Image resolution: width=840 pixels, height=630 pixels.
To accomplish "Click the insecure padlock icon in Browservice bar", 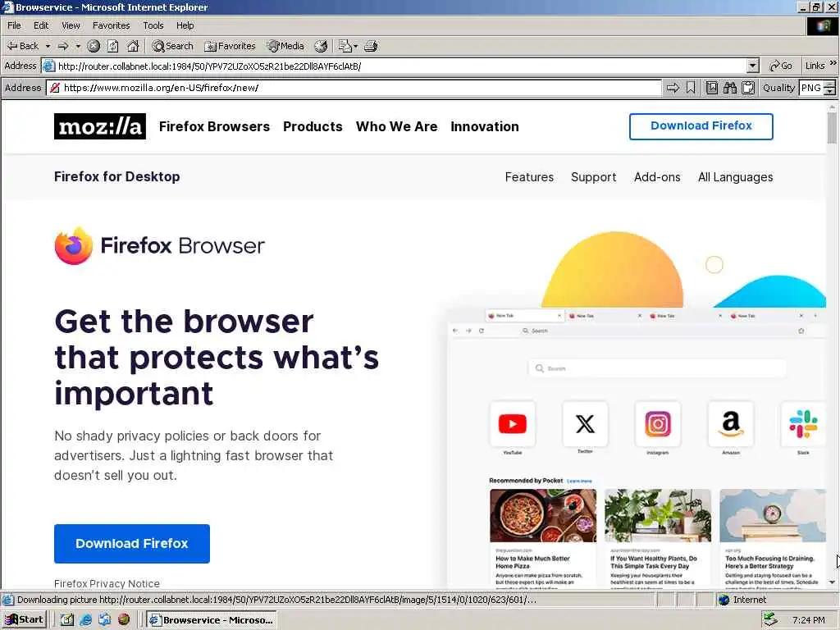I will [55, 88].
